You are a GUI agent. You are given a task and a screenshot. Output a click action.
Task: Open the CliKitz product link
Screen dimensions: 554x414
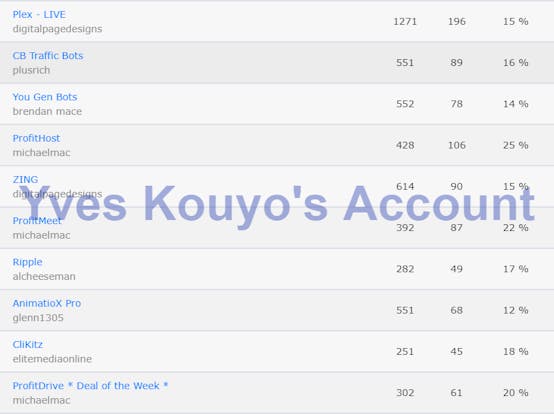tap(28, 344)
